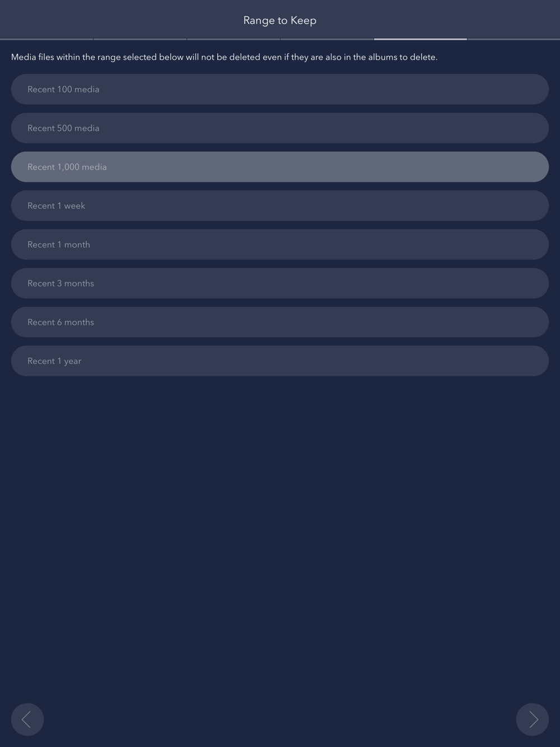Jump to sixth progress step segment
Image resolution: width=560 pixels, height=747 pixels.
point(514,39)
